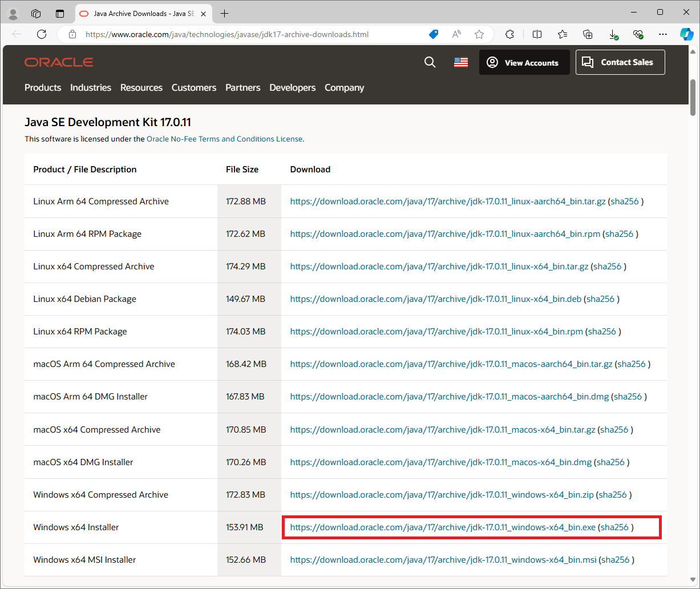Toggle Split screen icon
This screenshot has width=700, height=589.
pyautogui.click(x=537, y=34)
